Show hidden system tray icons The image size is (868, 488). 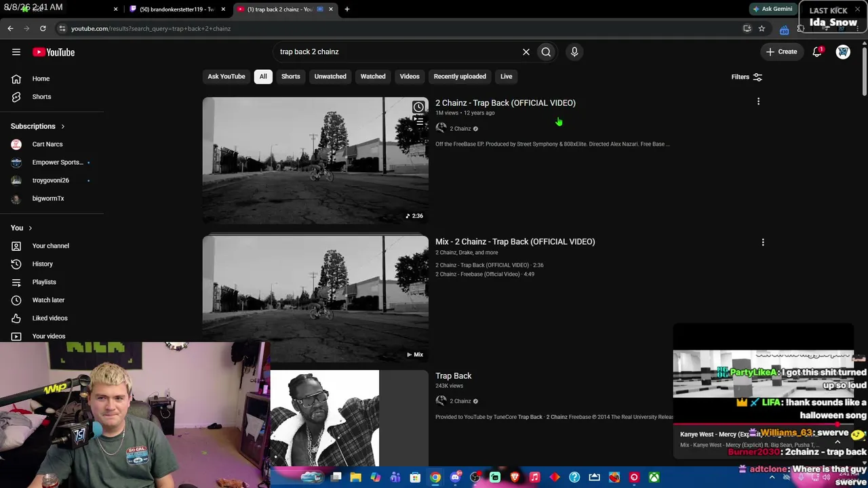click(772, 477)
